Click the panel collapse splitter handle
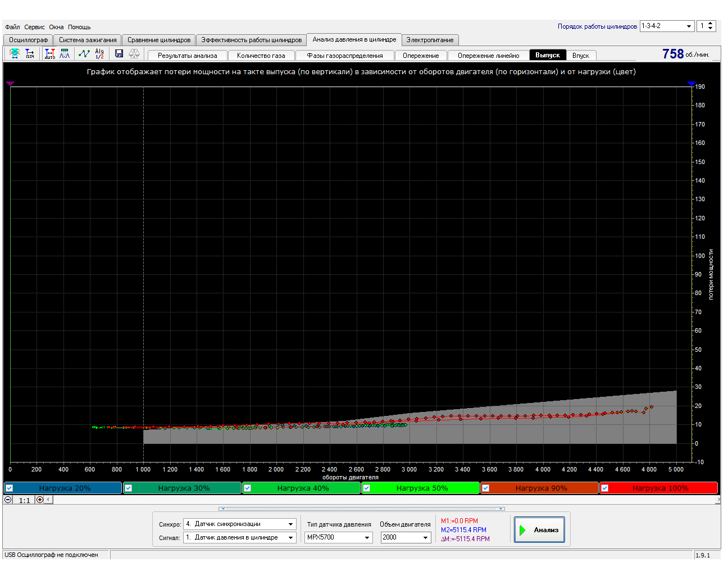The height and width of the screenshot is (562, 728). [362, 509]
